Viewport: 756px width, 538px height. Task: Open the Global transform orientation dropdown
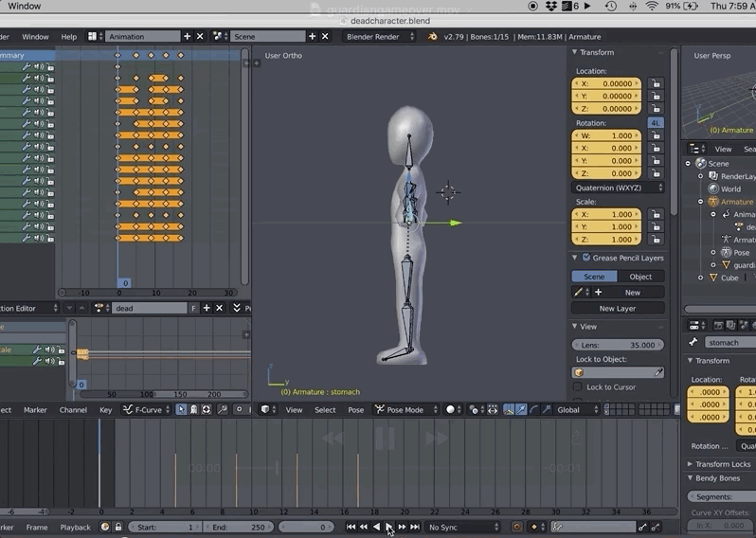577,410
